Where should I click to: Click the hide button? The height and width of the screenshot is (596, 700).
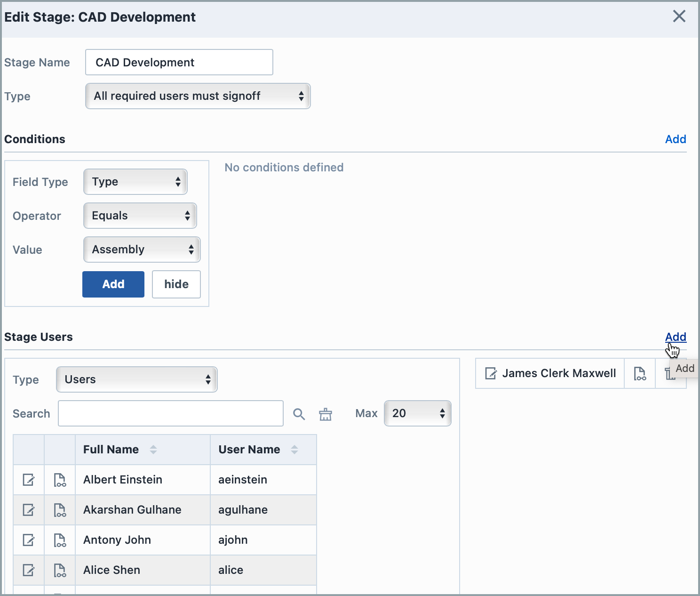[176, 284]
